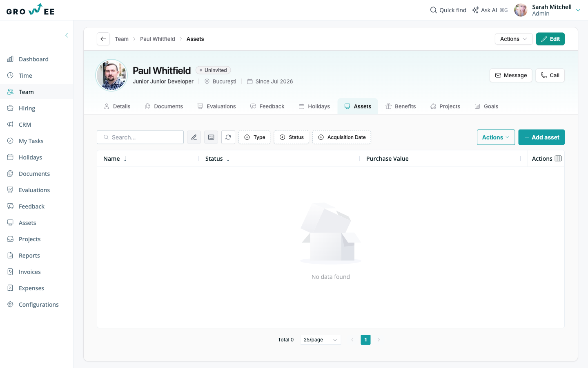Click the pencil edit toolbar icon
Image resolution: width=588 pixels, height=368 pixels.
(x=194, y=137)
